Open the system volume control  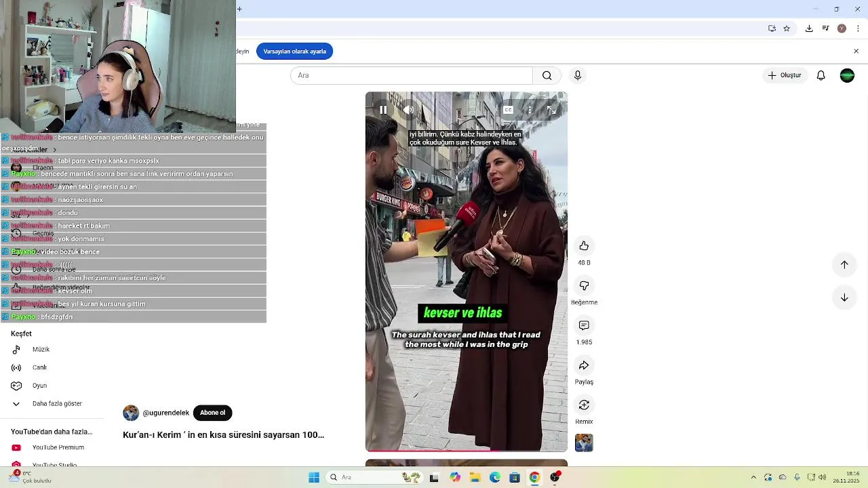click(823, 477)
